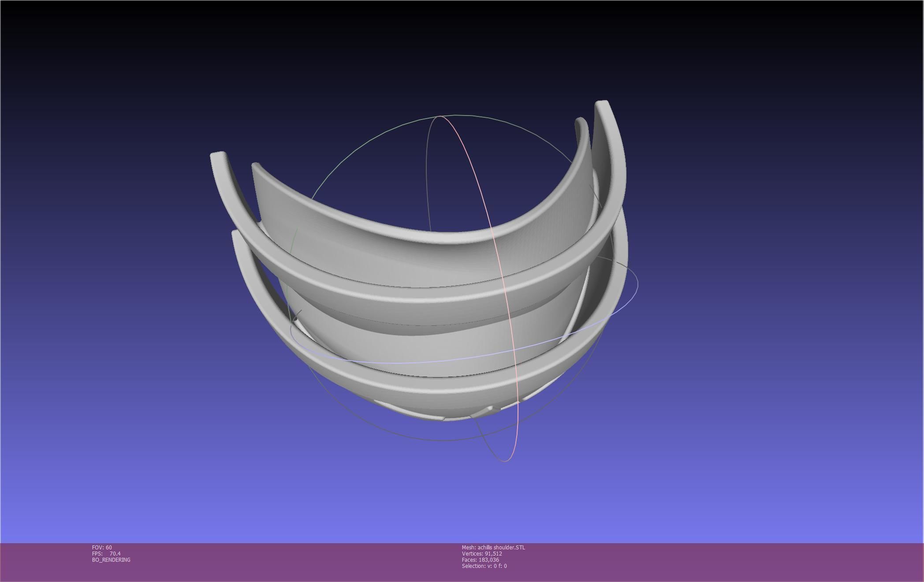Click the BO_RENDERING status text
The width and height of the screenshot is (924, 582).
click(111, 560)
